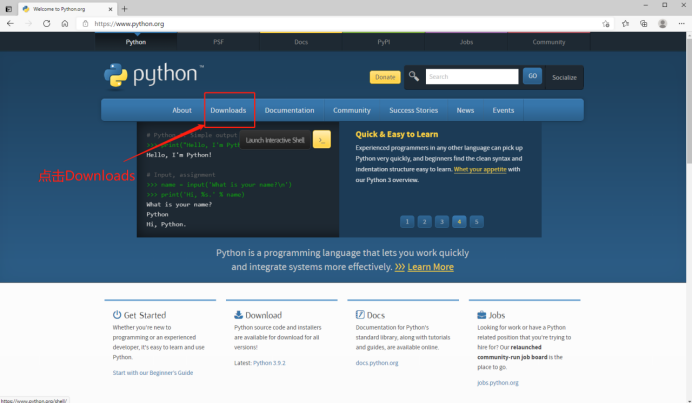Screen dimensions: 692x403
Task: Click the GO search button
Action: coord(532,76)
